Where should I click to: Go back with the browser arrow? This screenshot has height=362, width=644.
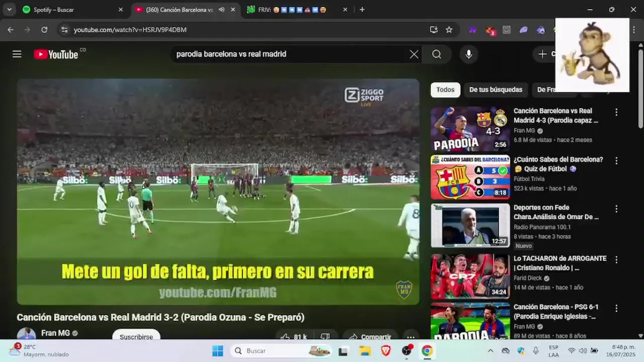tap(11, 30)
